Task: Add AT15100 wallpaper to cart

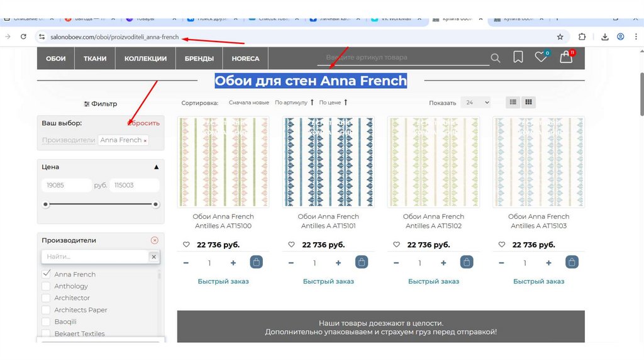Action: coord(257,262)
